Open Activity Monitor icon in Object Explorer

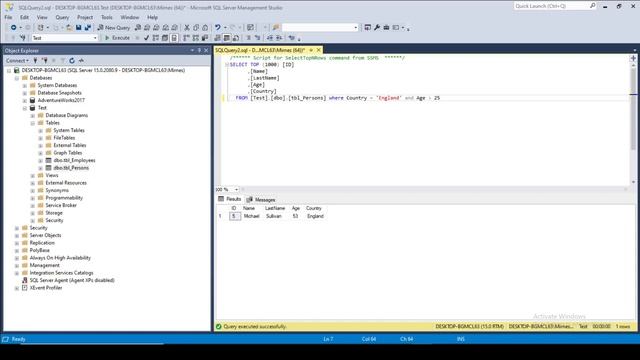(81, 60)
